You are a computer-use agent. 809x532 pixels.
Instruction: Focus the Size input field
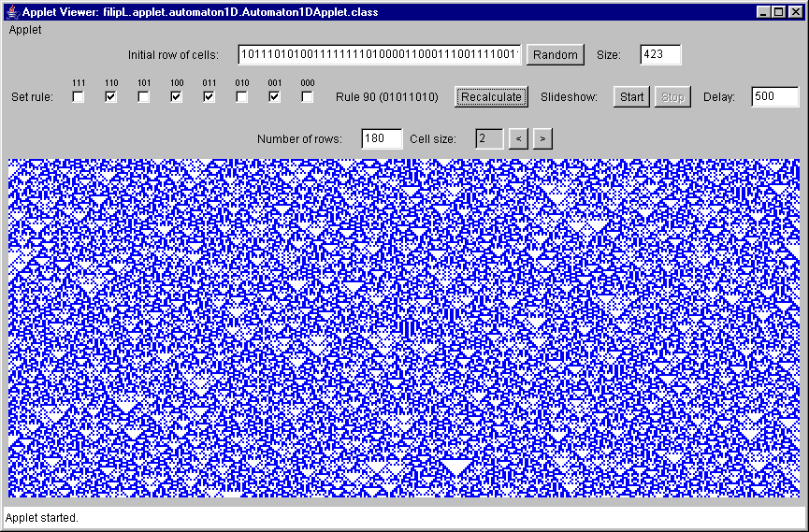click(660, 54)
